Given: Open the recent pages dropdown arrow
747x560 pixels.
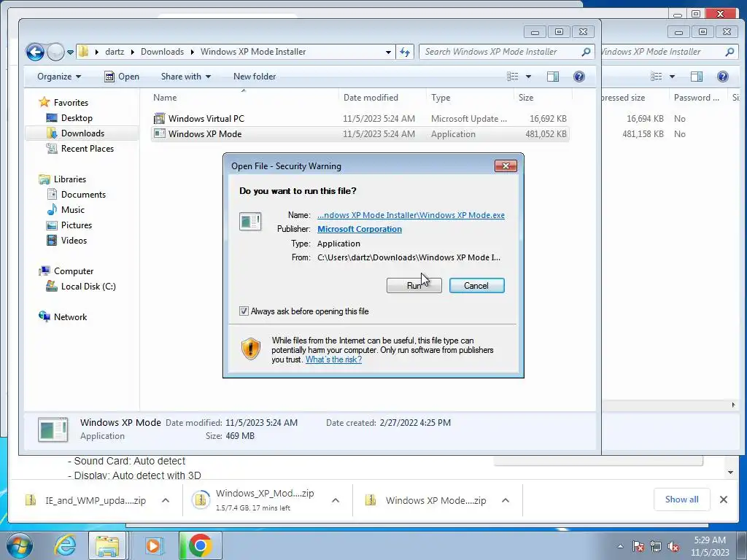Looking at the screenshot, I should click(71, 52).
